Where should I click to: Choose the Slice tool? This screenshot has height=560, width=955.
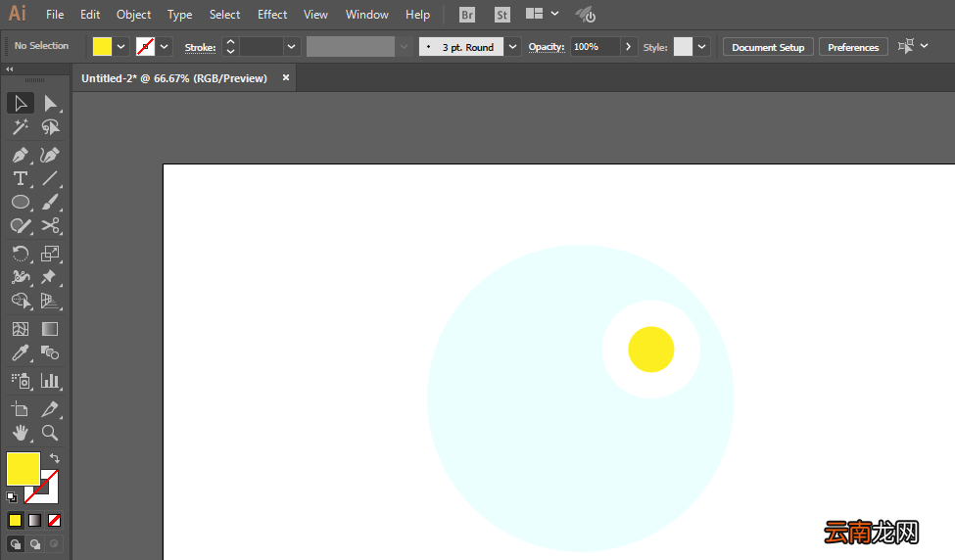50,409
